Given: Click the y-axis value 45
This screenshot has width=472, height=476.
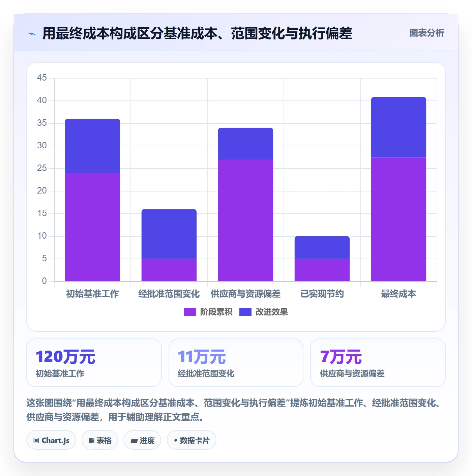Looking at the screenshot, I should click(42, 78).
